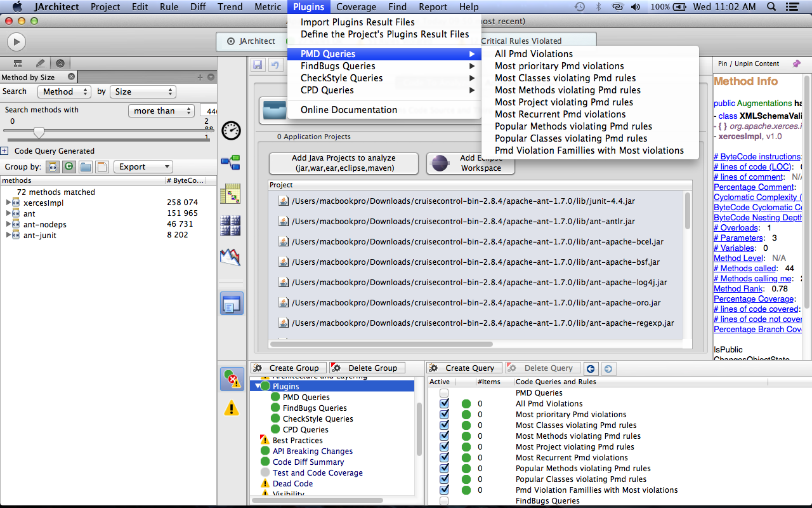Open Online Documentation menu entry

(x=384, y=110)
